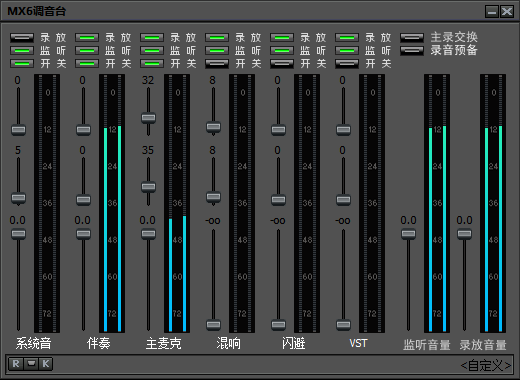This screenshot has width=520, height=380.
Task: Click the K button in bottom bar
Action: 46,364
